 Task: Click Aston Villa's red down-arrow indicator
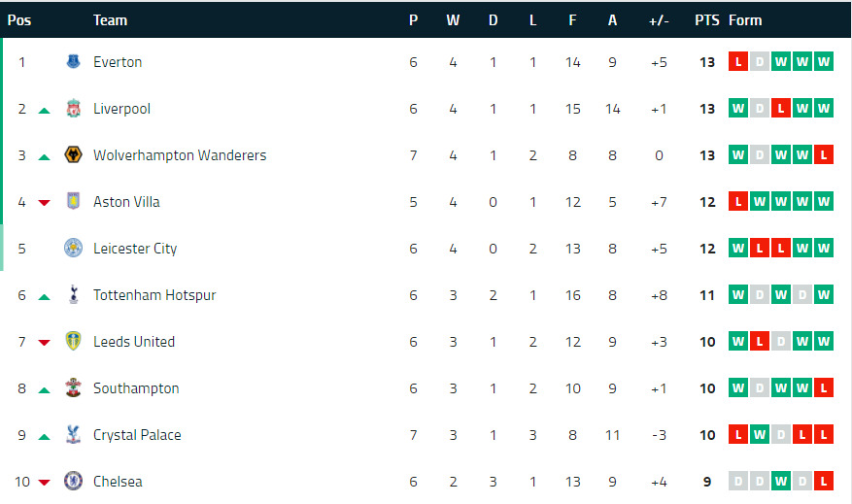click(x=44, y=203)
